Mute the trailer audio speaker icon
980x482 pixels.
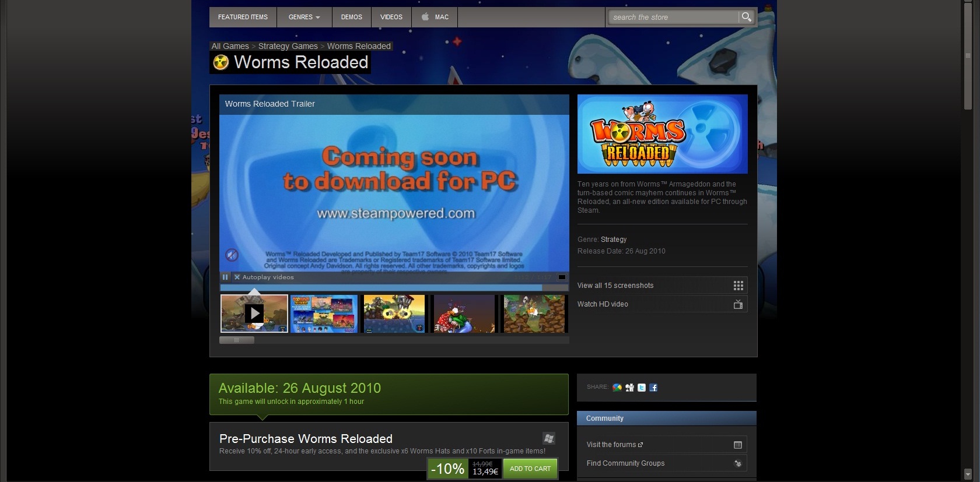click(x=232, y=255)
